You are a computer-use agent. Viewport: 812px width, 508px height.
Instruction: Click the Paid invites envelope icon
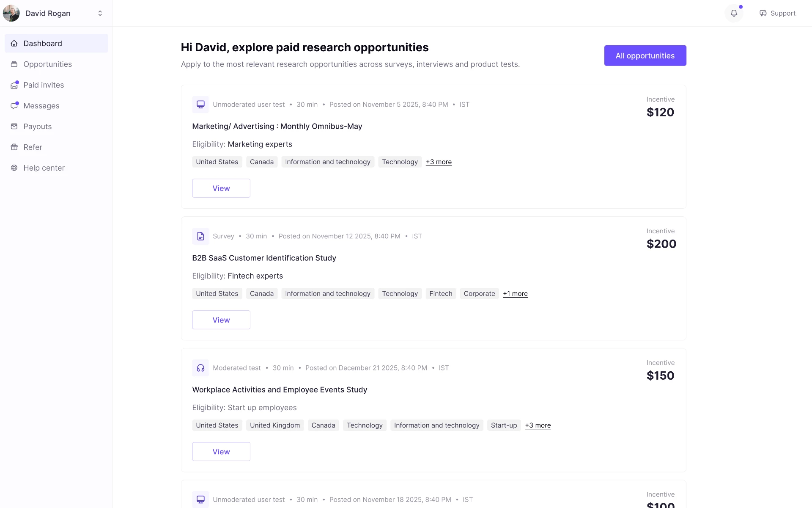tap(14, 85)
